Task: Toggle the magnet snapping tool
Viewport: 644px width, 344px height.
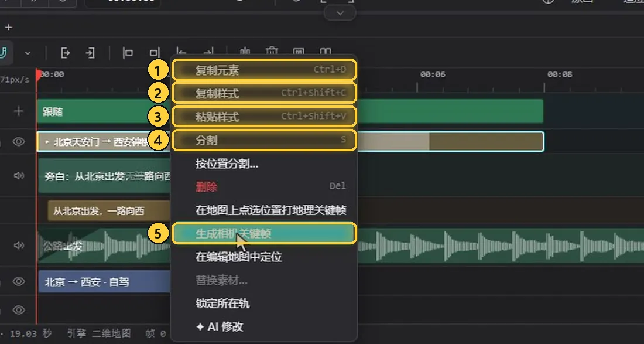Action: [4, 53]
